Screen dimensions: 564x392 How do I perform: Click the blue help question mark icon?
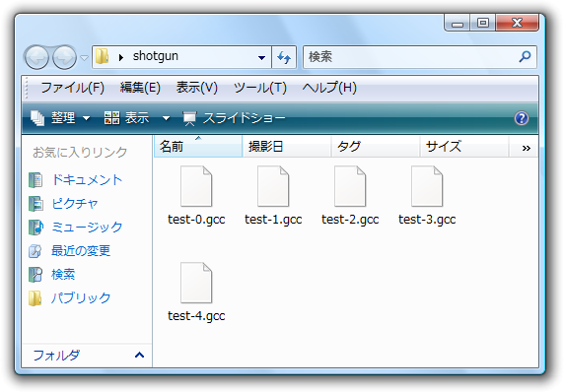[x=522, y=118]
